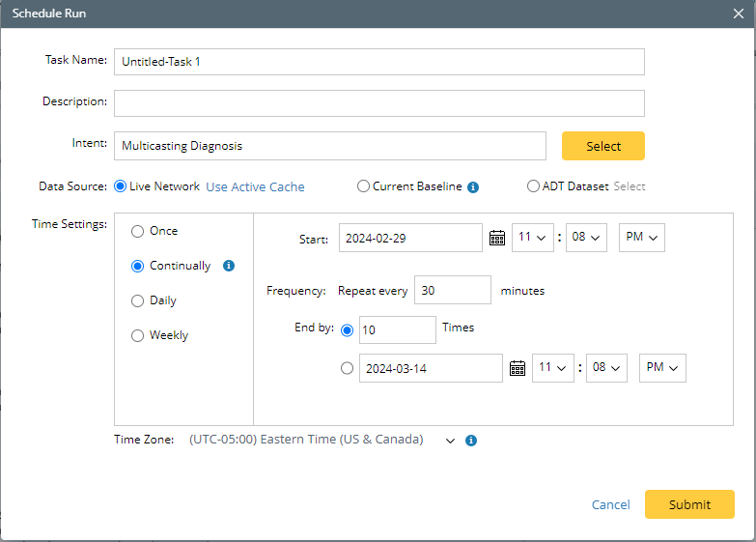The width and height of the screenshot is (756, 542).
Task: Open the Start minute dropdown
Action: 585,238
